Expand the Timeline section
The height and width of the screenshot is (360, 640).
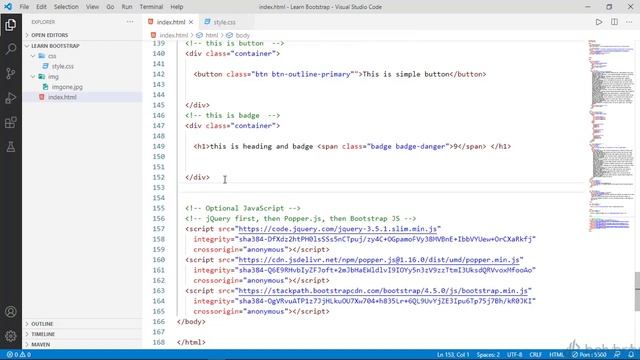43,334
